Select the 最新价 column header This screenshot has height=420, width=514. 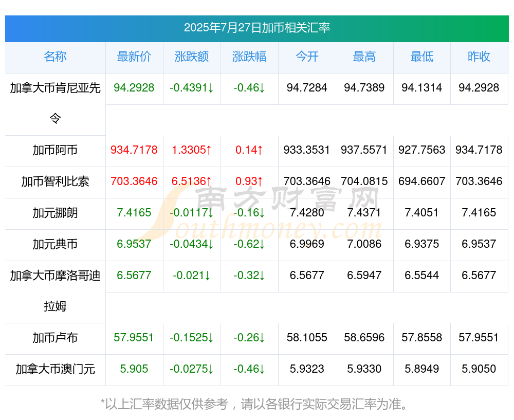(x=134, y=57)
